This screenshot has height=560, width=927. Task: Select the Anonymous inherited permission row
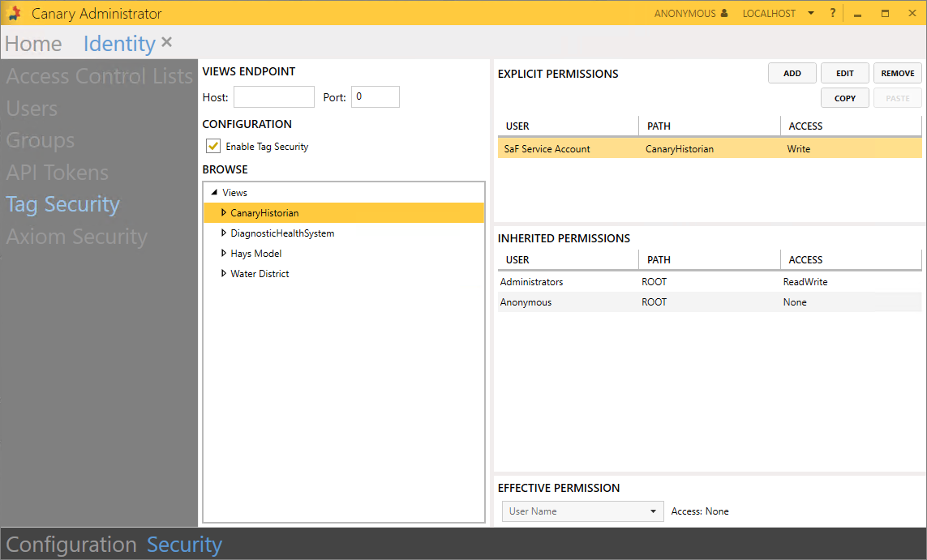[710, 301]
